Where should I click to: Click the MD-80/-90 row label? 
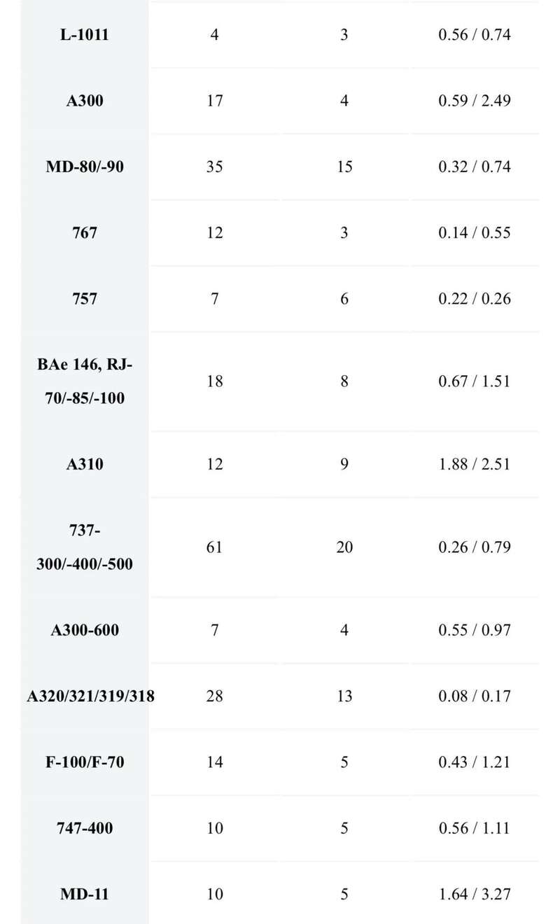[85, 167]
